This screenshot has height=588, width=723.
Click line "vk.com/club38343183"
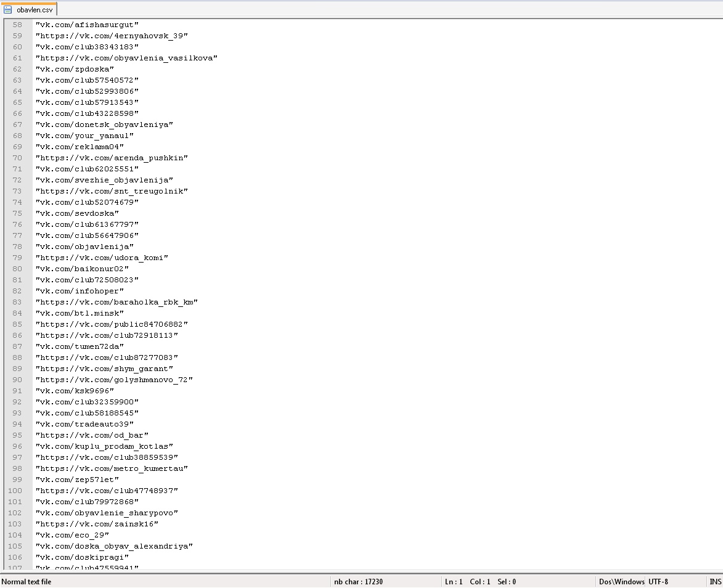87,47
